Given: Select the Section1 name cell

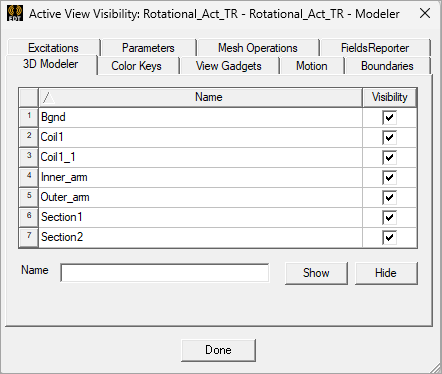Looking at the screenshot, I should coord(201,217).
